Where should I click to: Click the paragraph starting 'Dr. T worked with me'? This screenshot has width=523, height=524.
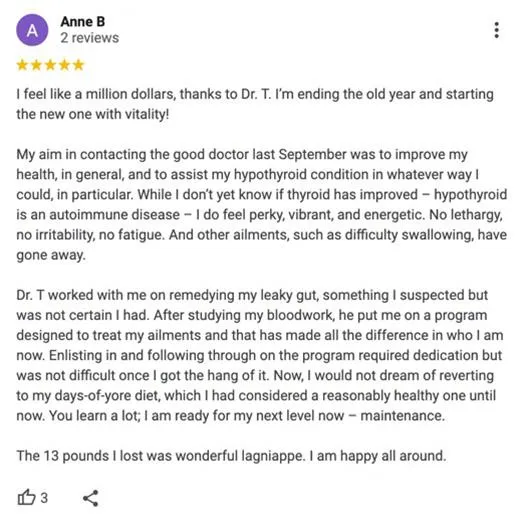click(x=260, y=355)
